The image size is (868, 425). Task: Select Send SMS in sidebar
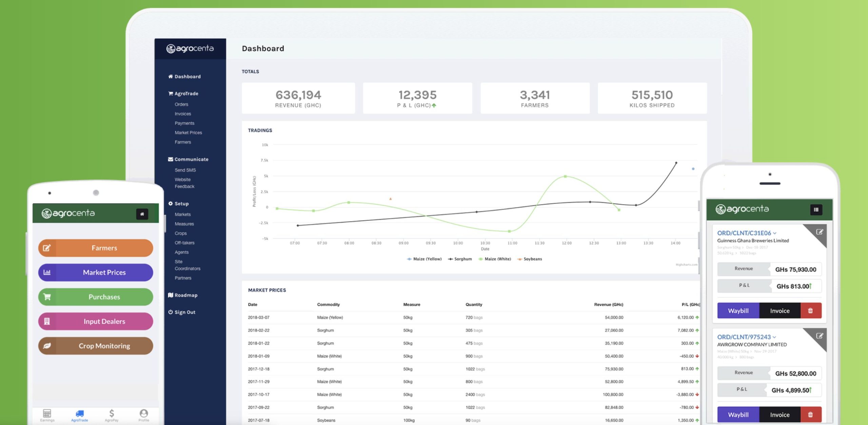[x=185, y=170]
